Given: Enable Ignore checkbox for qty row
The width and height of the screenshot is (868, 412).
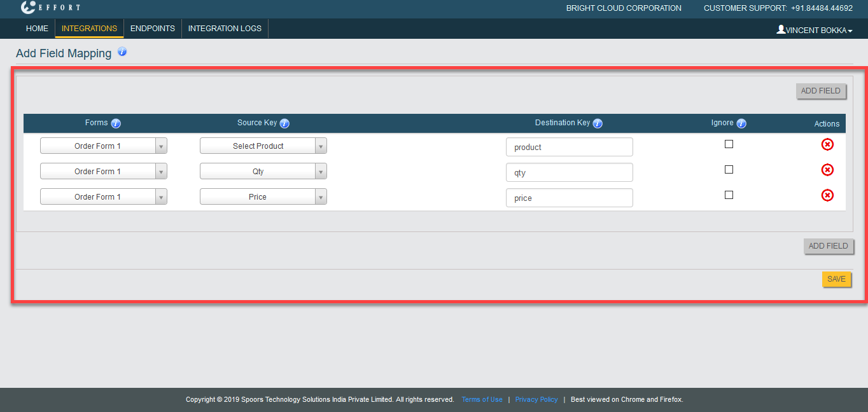Looking at the screenshot, I should [729, 170].
